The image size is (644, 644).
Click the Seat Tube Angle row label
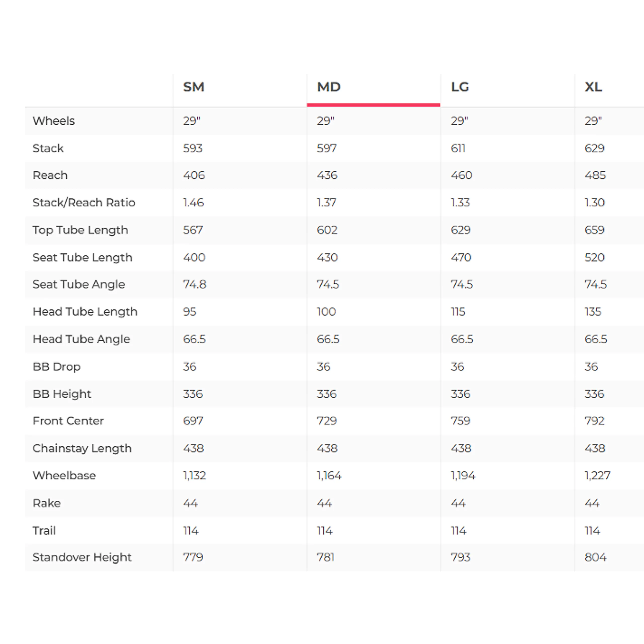coord(79,284)
